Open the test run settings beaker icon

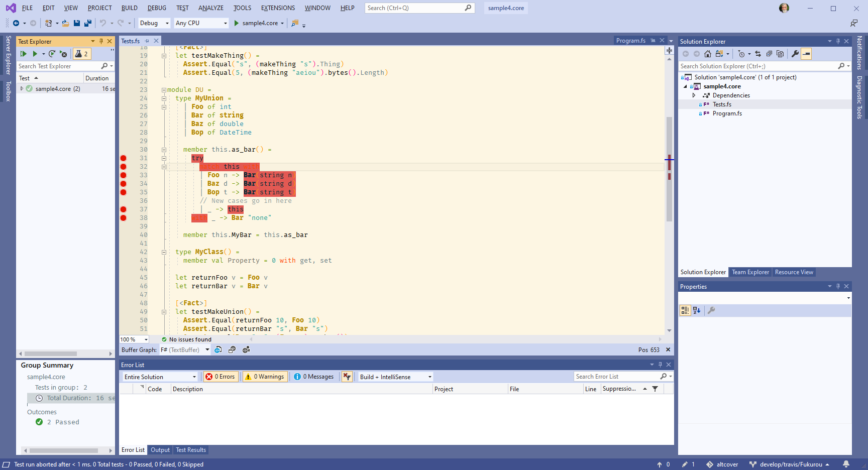pyautogui.click(x=82, y=54)
